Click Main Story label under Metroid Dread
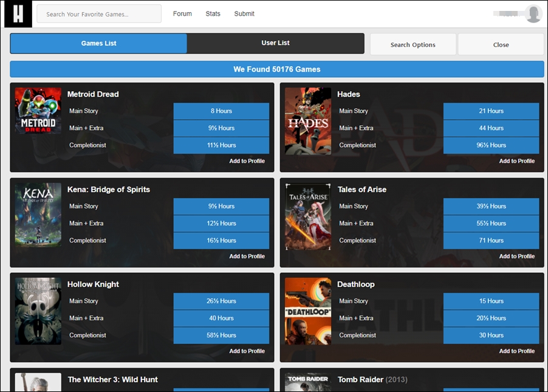548x392 pixels. 83,111
